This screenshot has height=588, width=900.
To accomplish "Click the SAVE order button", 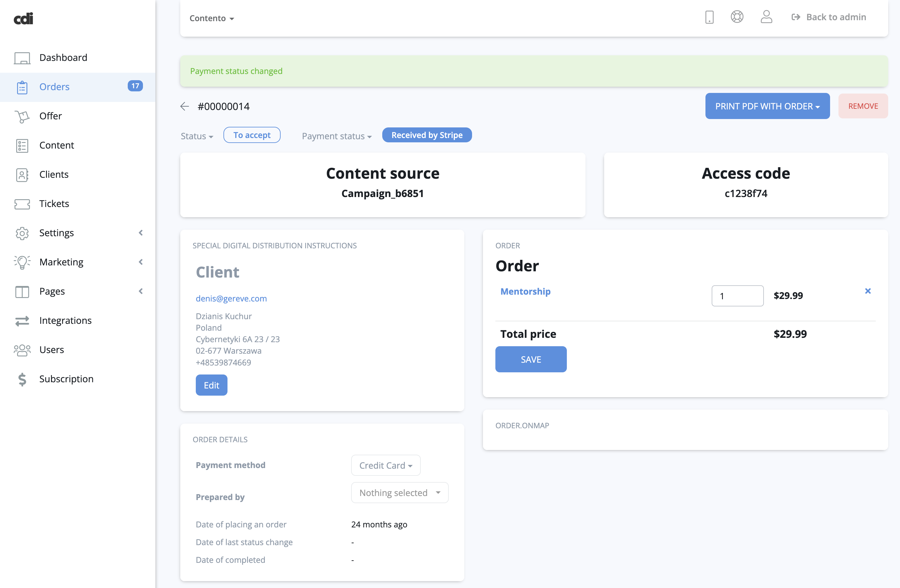I will coord(530,359).
